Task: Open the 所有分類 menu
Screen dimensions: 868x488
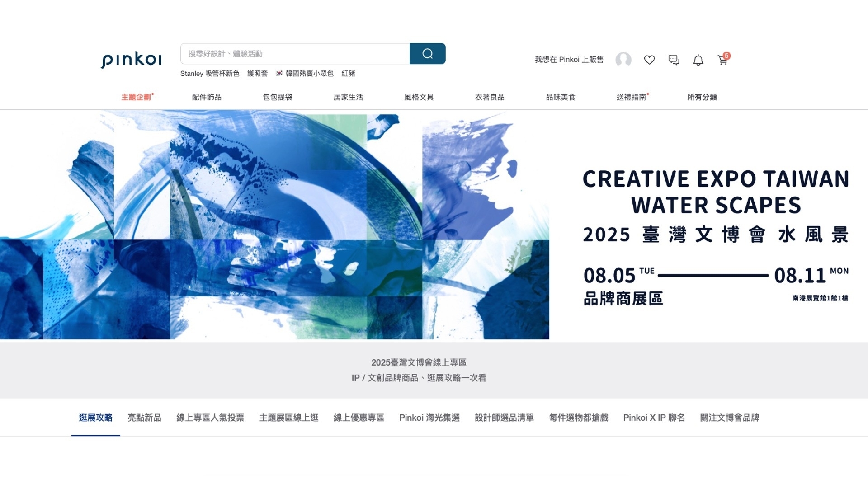Action: coord(702,97)
